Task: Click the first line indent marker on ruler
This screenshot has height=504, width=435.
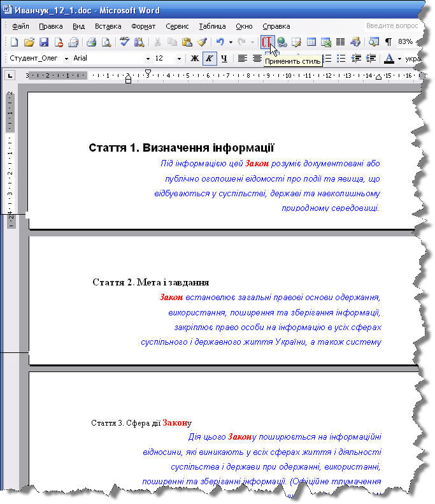Action: click(x=148, y=72)
